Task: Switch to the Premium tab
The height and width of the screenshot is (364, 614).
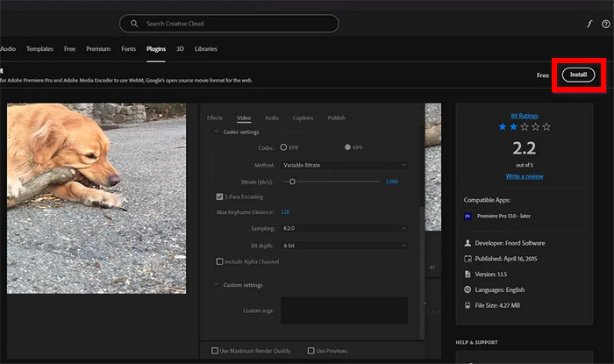Action: click(x=98, y=49)
